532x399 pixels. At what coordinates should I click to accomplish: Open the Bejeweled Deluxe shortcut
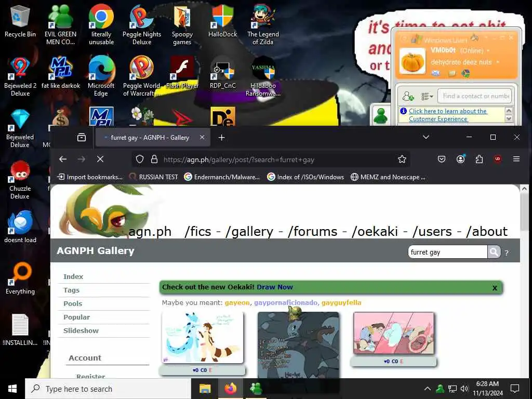tap(20, 128)
